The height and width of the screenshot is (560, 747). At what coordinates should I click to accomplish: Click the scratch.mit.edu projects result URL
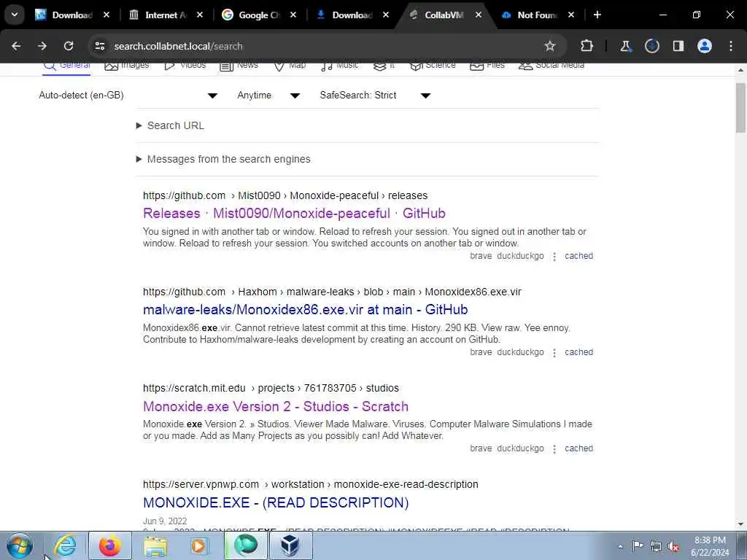(271, 388)
